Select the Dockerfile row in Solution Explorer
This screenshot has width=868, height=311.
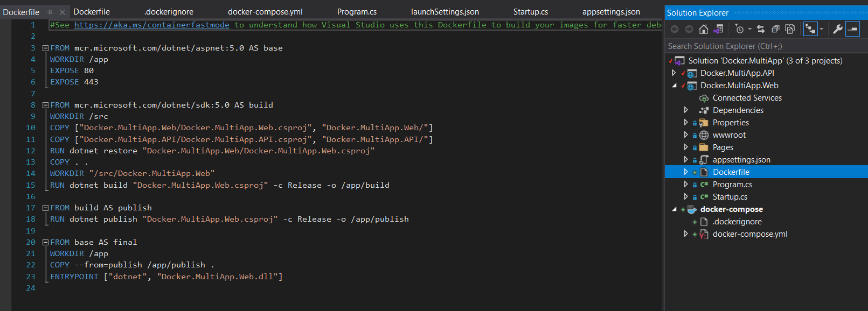coord(766,172)
